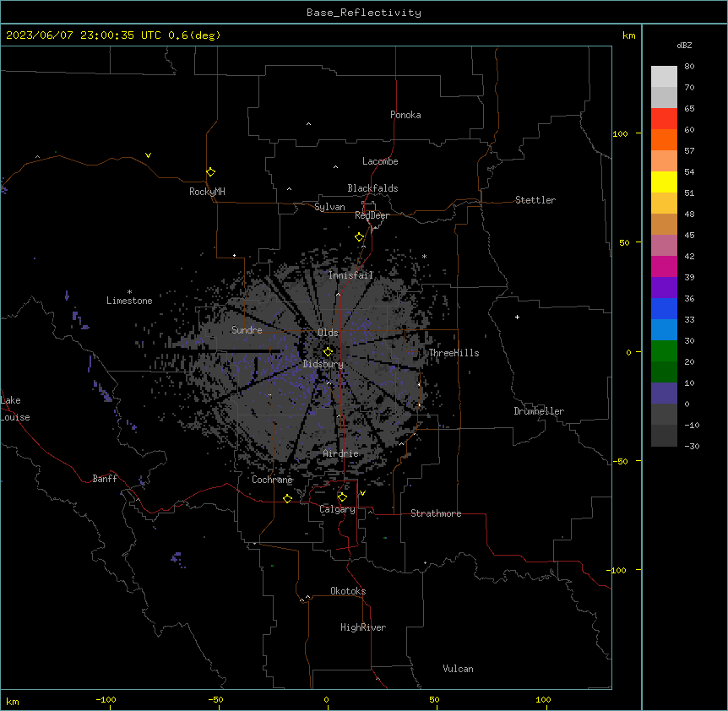Click the 80 value on dBZ scale
The image size is (728, 711).
[689, 67]
